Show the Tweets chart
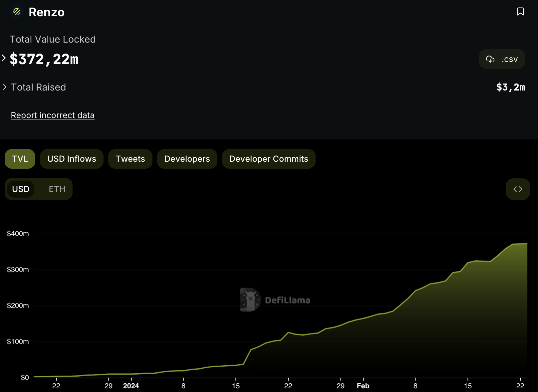Viewport: 538px width, 392px height. 130,159
